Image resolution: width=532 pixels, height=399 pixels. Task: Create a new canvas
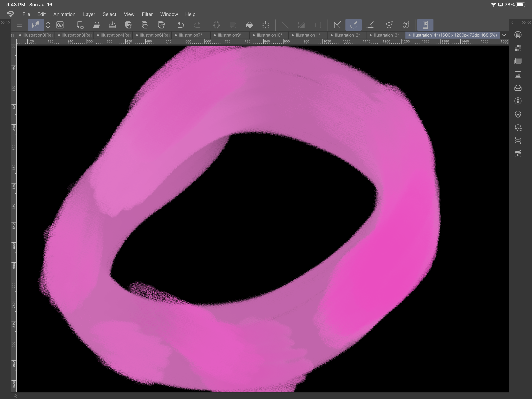point(80,25)
